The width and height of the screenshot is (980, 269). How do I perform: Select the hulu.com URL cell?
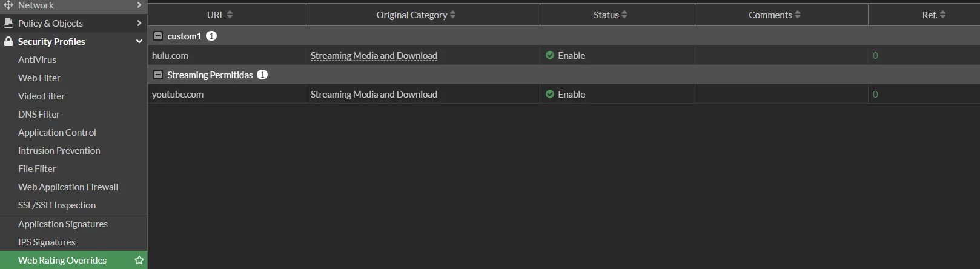(227, 55)
